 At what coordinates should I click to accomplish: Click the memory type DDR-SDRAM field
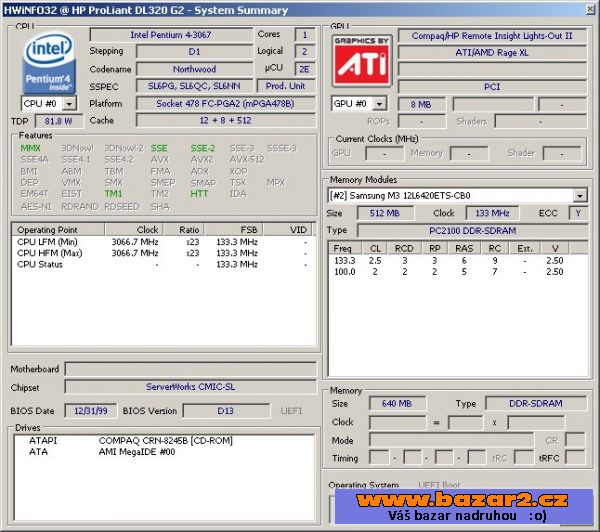coord(536,403)
